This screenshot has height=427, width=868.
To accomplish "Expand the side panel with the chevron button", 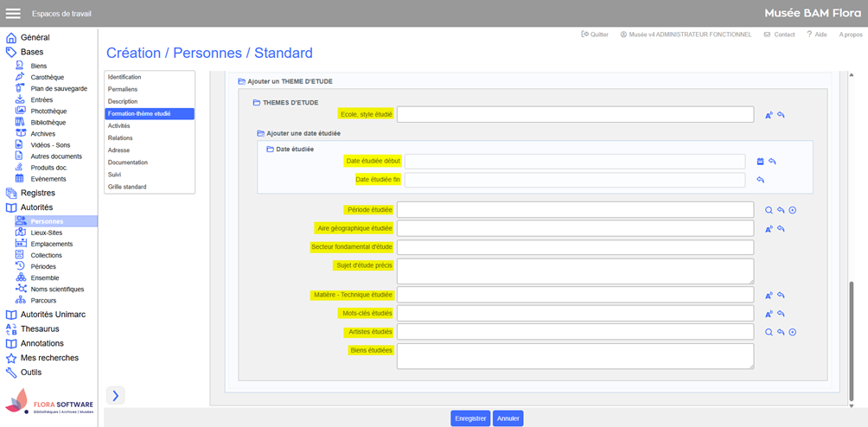I will tap(116, 395).
